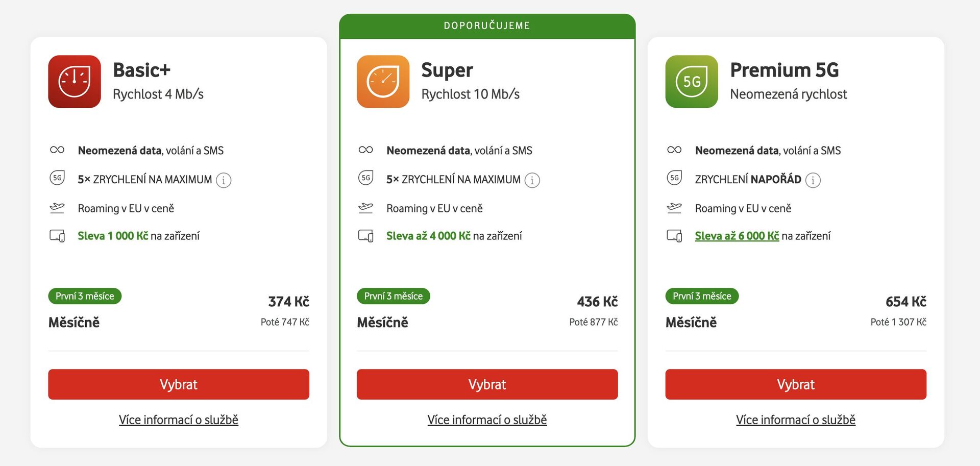Select the green 5G icon on Premium 5G card
This screenshot has width=980, height=466.
[692, 82]
